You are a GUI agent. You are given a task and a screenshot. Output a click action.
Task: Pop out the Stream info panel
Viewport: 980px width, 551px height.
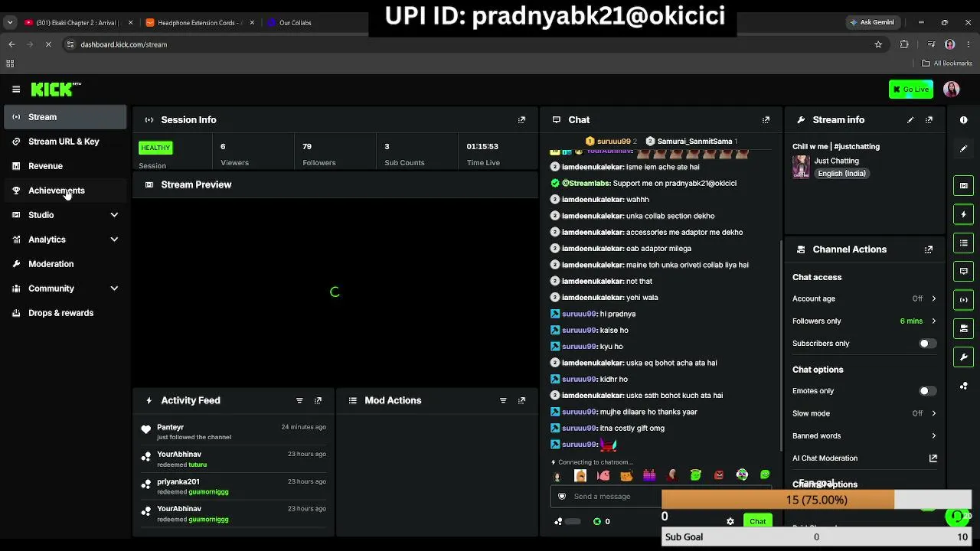[929, 120]
